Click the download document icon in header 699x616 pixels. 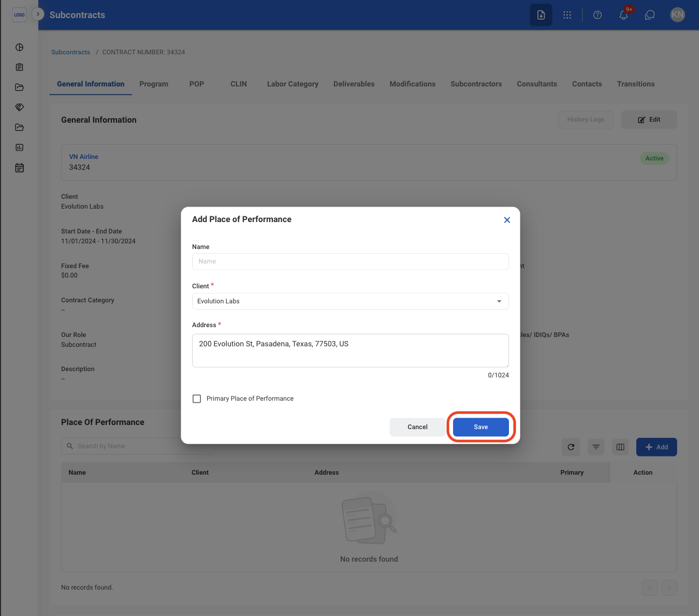(541, 15)
